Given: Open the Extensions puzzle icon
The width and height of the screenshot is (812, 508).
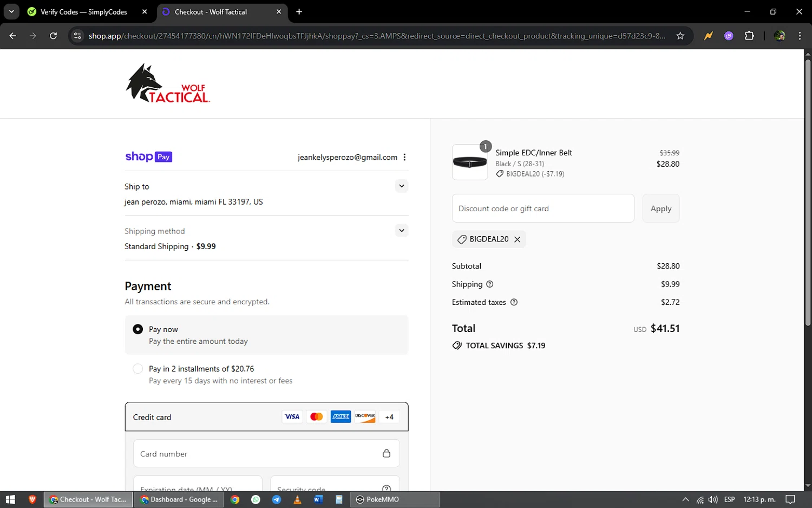Looking at the screenshot, I should (749, 36).
